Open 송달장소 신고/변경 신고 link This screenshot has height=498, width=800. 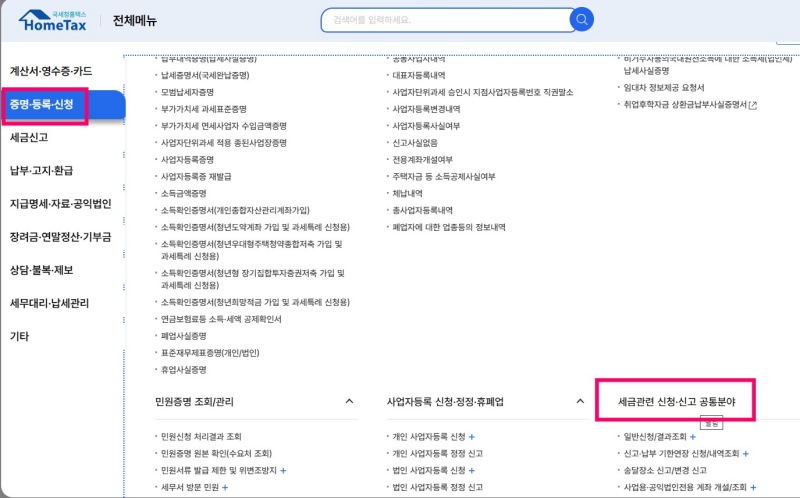coord(665,470)
